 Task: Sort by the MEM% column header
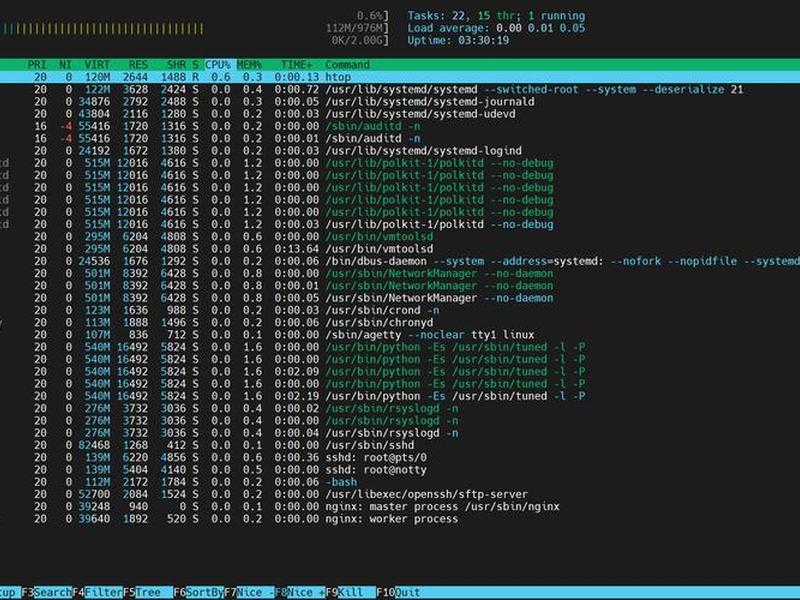249,65
